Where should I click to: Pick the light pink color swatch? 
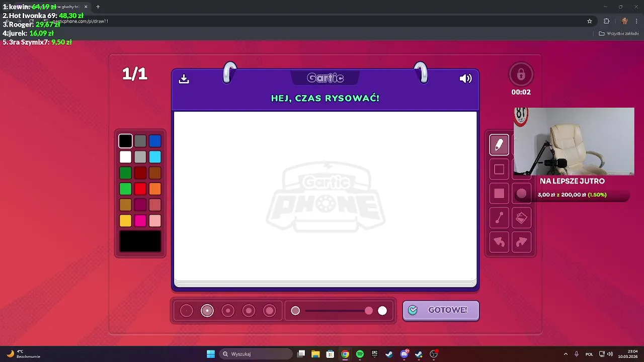click(x=155, y=221)
